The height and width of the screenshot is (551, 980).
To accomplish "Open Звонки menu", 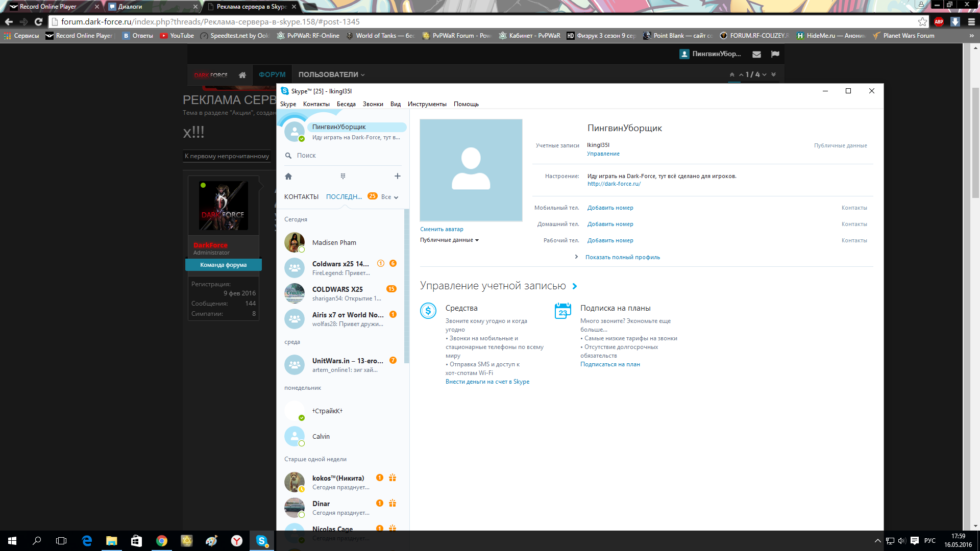I will 373,104.
